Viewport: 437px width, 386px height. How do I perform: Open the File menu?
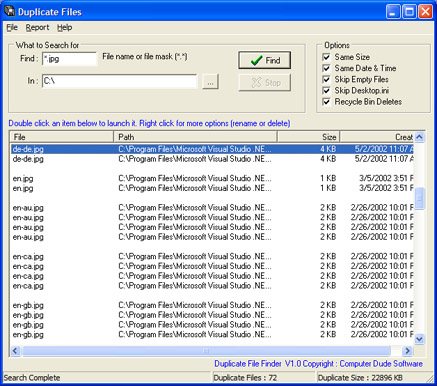pyautogui.click(x=12, y=28)
